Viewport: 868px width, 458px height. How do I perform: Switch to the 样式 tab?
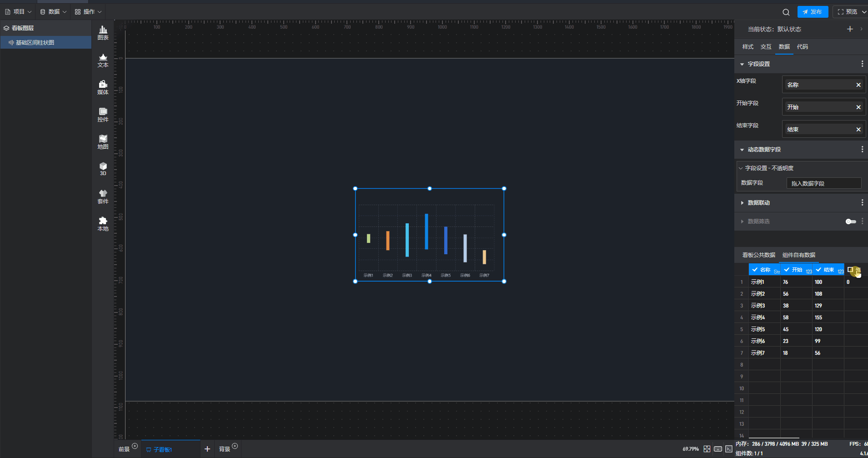click(748, 47)
